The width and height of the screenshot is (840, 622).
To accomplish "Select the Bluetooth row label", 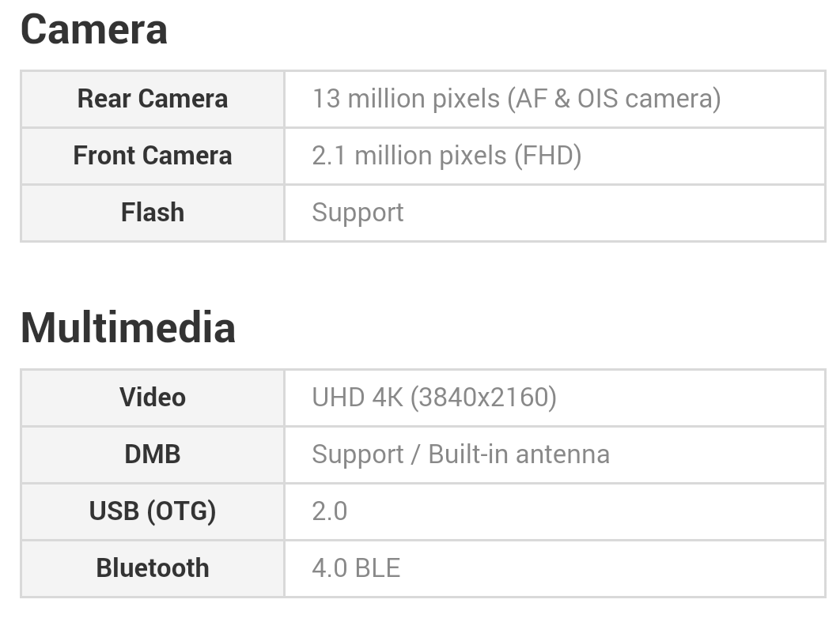I will [x=153, y=568].
